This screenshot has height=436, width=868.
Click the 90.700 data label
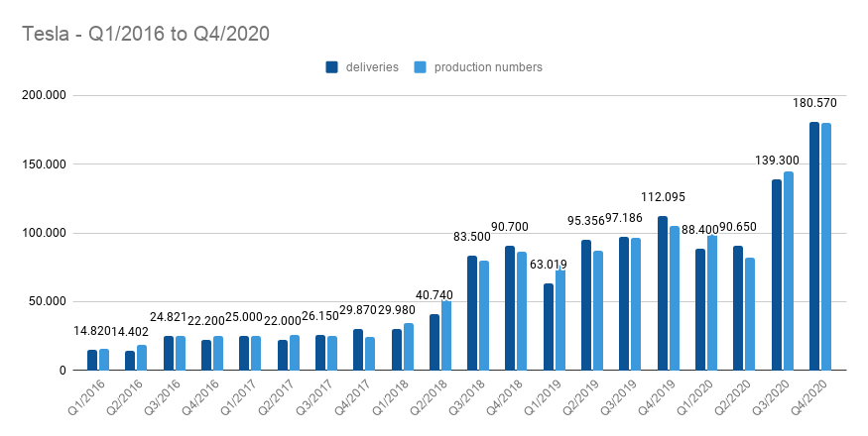[x=510, y=227]
